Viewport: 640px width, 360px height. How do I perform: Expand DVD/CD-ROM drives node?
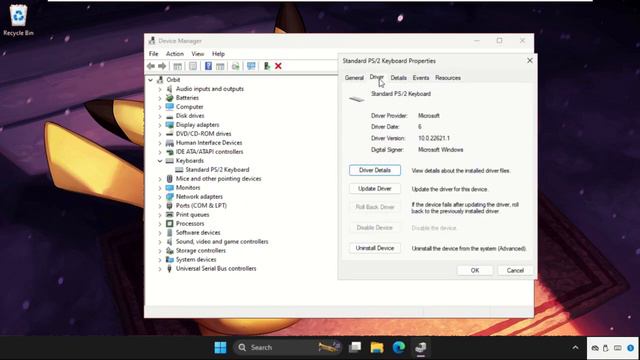[160, 134]
